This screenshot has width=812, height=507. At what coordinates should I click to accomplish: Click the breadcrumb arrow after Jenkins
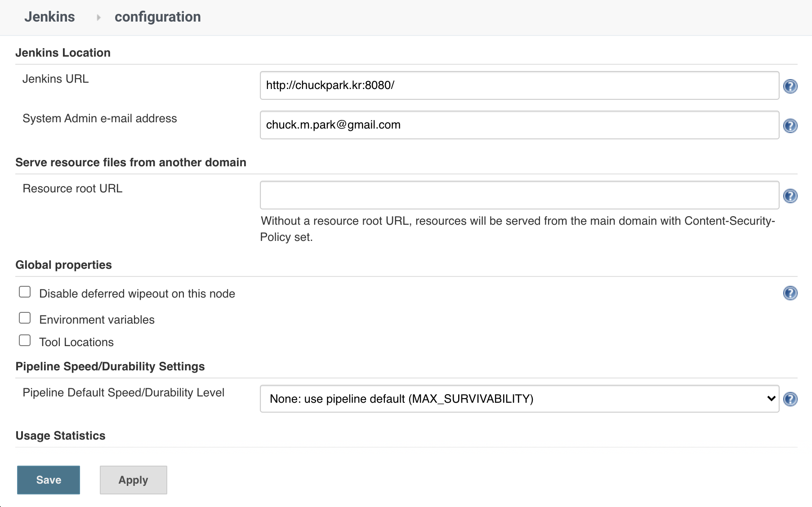pos(98,18)
